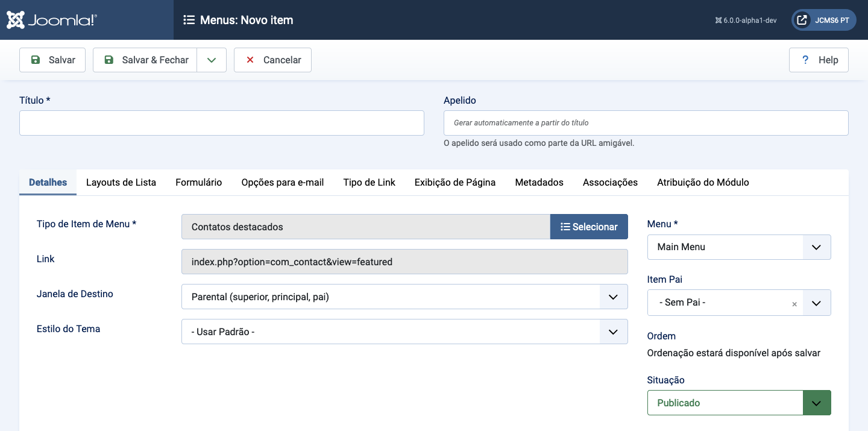Click the Selecionar menu item type button

[x=589, y=227]
